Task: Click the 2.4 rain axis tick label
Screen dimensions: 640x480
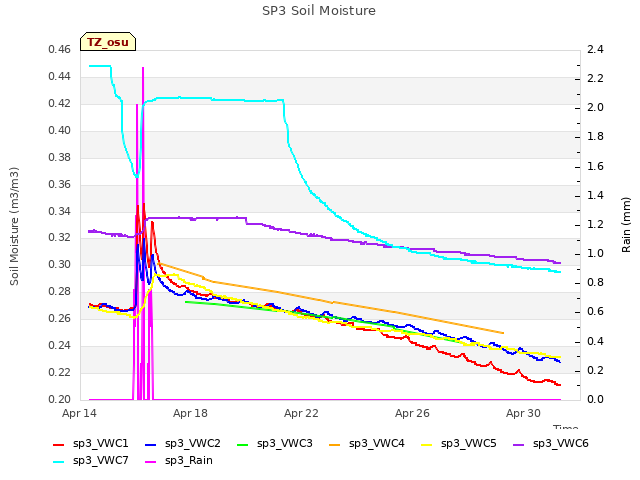Action: point(595,50)
